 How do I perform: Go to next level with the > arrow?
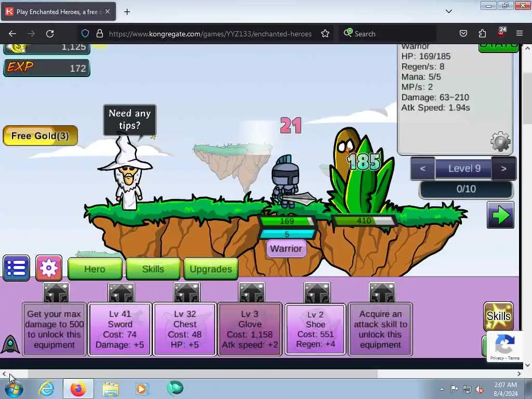tap(504, 169)
